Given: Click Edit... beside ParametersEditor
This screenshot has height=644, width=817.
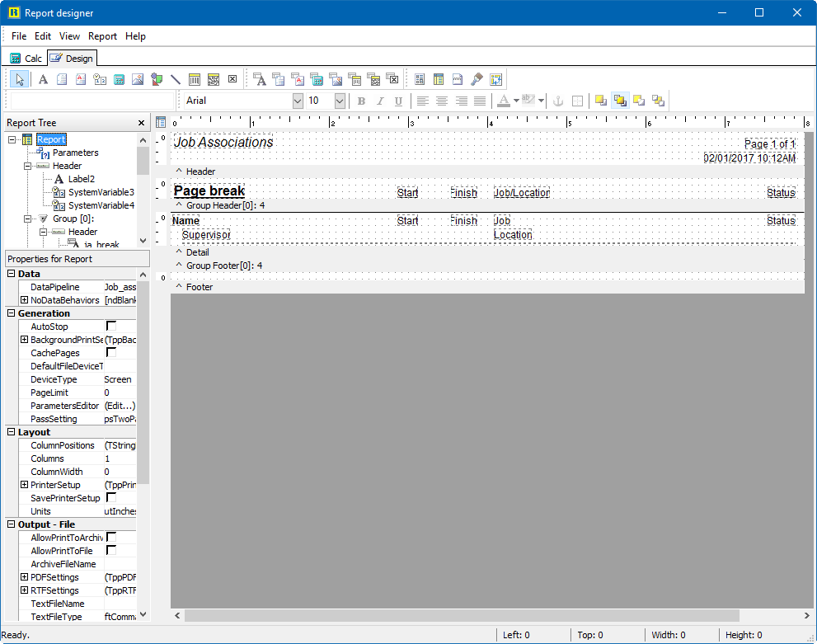Looking at the screenshot, I should pos(120,406).
